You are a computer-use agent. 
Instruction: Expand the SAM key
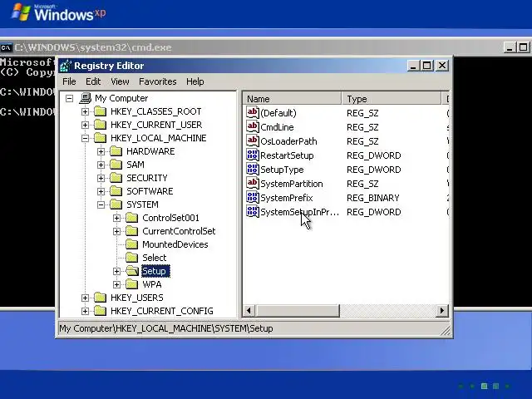point(101,165)
